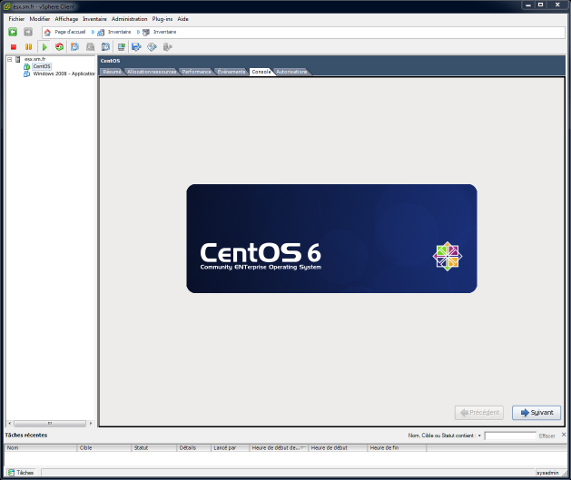Open the Affichage menu
Screen dimensions: 571x480
pyautogui.click(x=66, y=19)
